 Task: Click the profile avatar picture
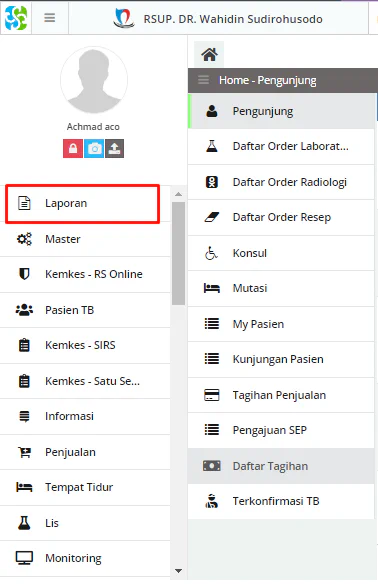click(94, 80)
